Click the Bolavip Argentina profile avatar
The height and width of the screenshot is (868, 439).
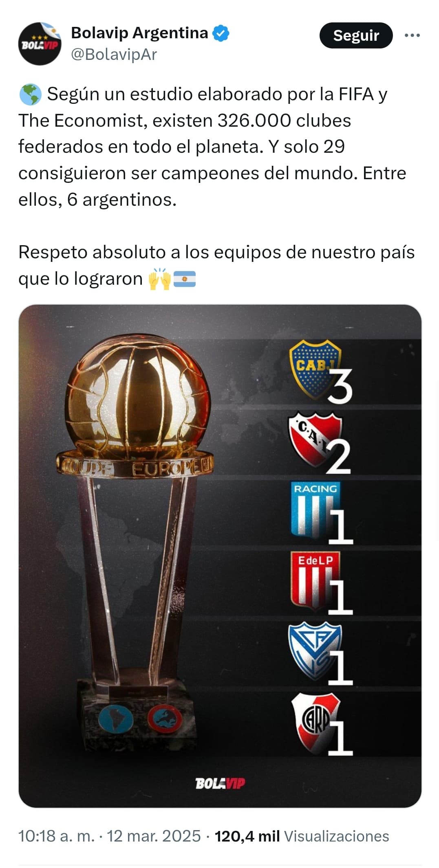point(40,44)
